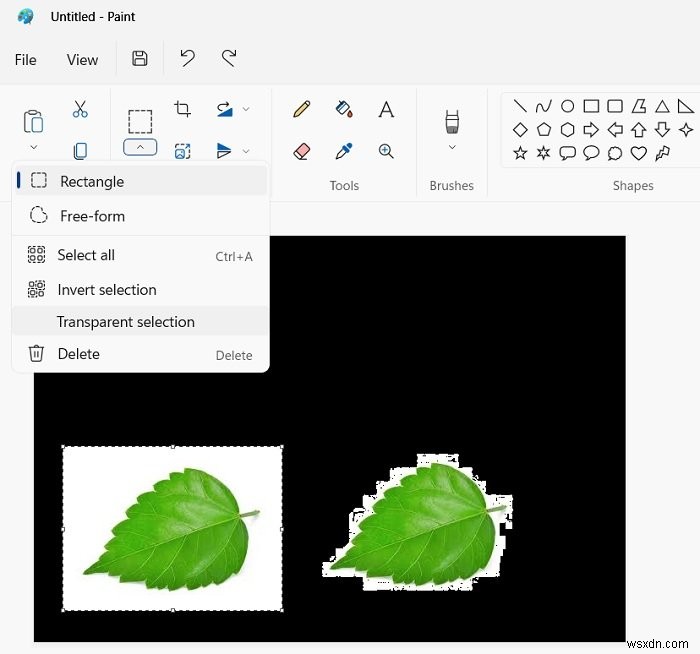
Task: Select Rectangle selection mode
Action: click(x=140, y=181)
